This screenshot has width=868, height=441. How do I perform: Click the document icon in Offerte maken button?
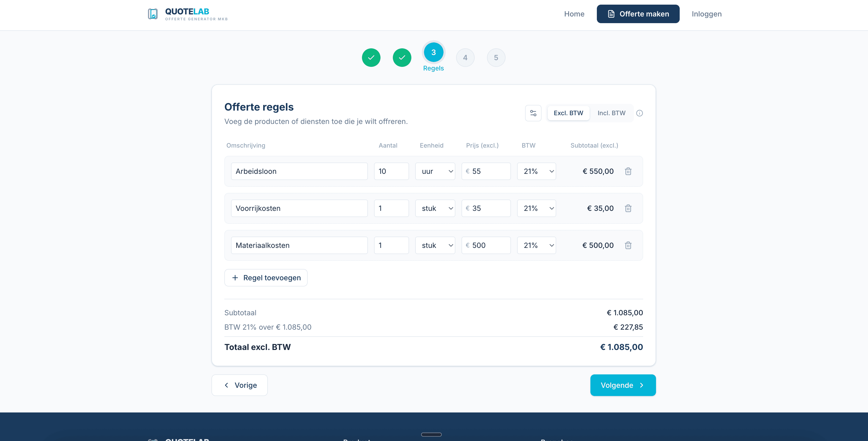[x=611, y=14]
